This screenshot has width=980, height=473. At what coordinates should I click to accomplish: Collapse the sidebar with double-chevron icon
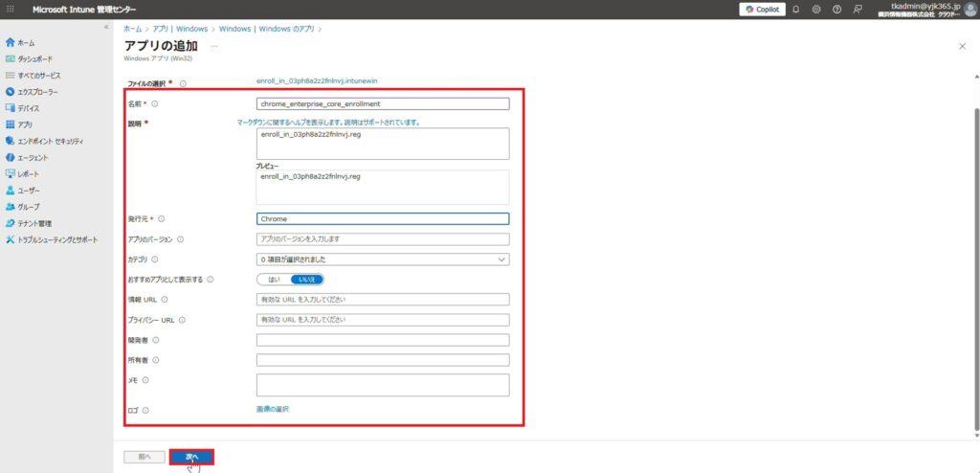pos(105,27)
